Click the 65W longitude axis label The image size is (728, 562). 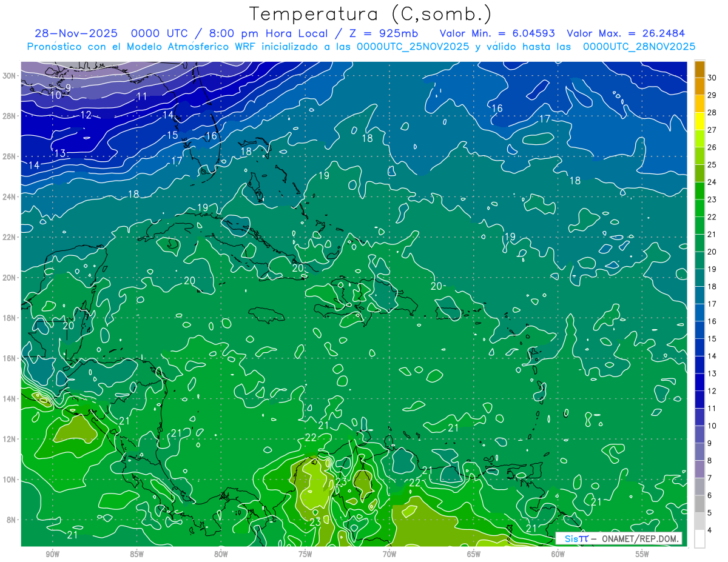tap(474, 554)
